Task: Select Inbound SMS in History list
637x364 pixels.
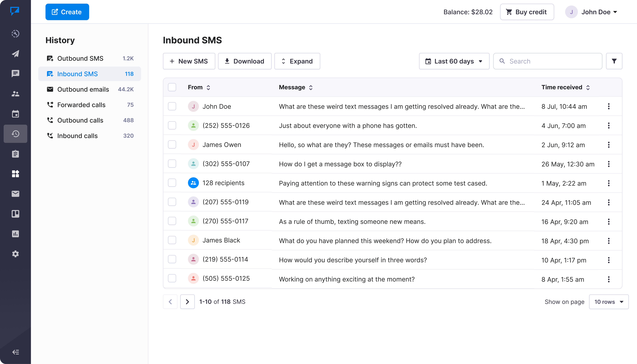Action: point(89,74)
